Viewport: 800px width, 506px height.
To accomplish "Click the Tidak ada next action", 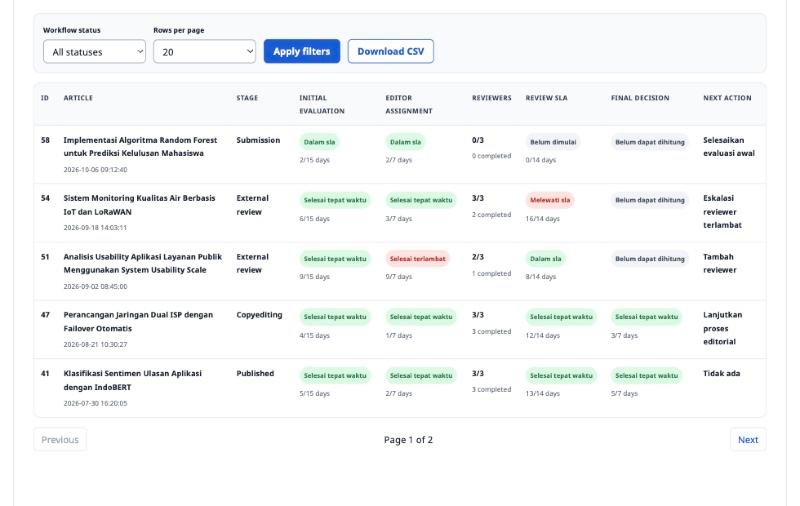I will point(721,374).
